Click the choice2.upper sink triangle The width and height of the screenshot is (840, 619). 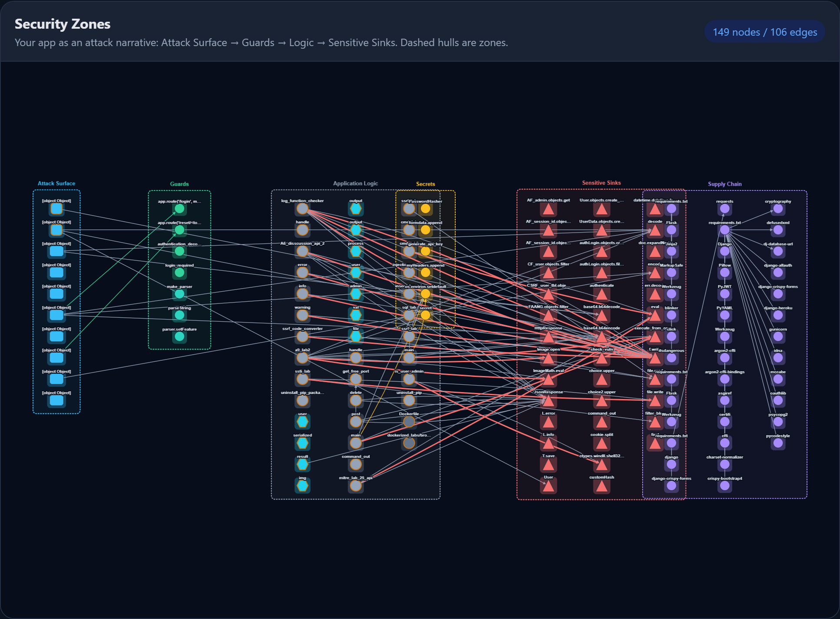[602, 401]
